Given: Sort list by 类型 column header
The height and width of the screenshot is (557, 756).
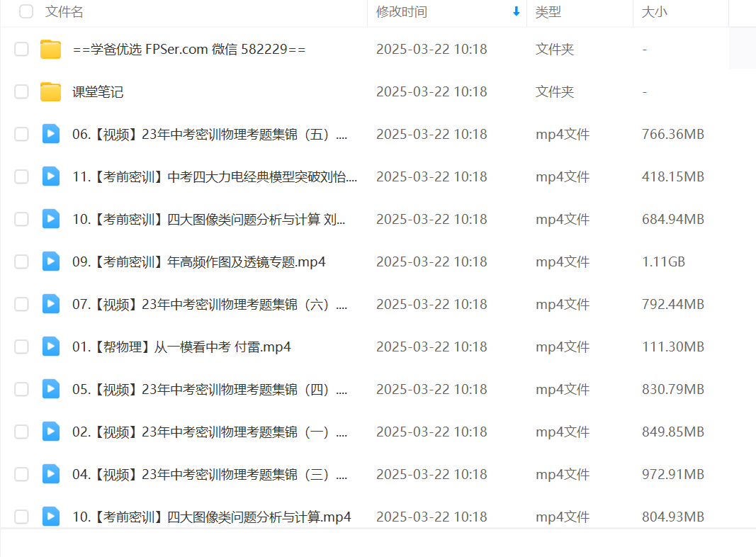Looking at the screenshot, I should (x=548, y=11).
